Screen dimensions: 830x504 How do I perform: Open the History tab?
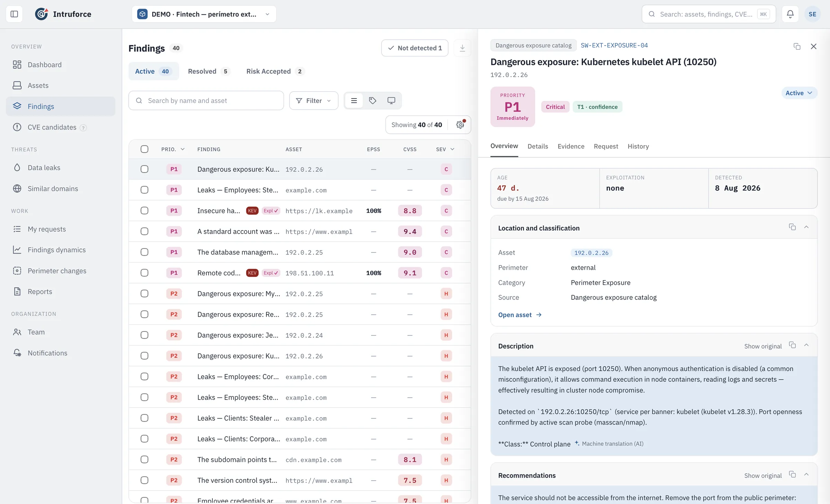click(x=638, y=146)
